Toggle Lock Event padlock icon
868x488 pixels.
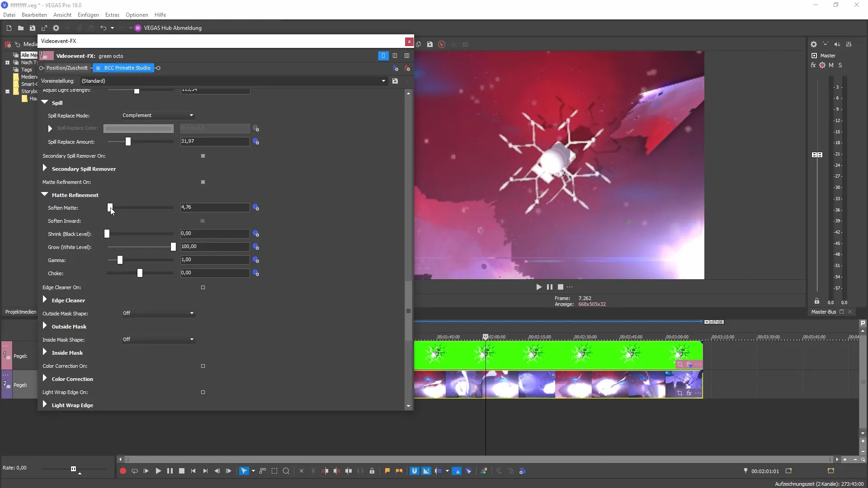(x=372, y=471)
